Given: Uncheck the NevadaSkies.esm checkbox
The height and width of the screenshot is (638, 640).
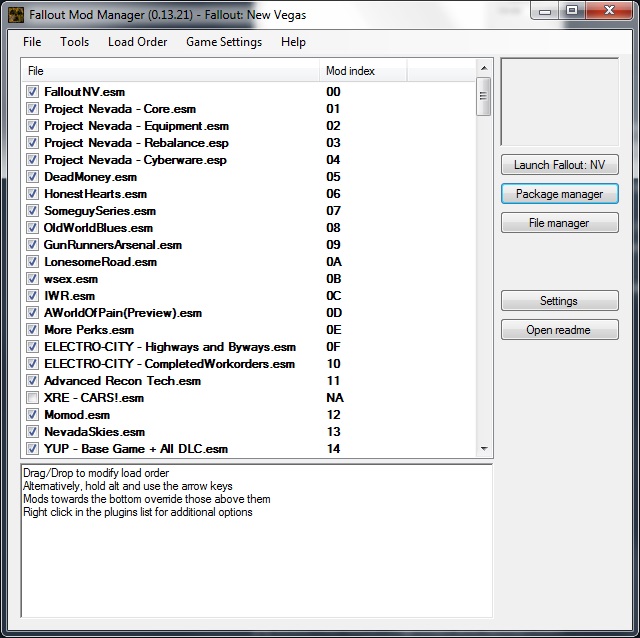Looking at the screenshot, I should click(32, 431).
